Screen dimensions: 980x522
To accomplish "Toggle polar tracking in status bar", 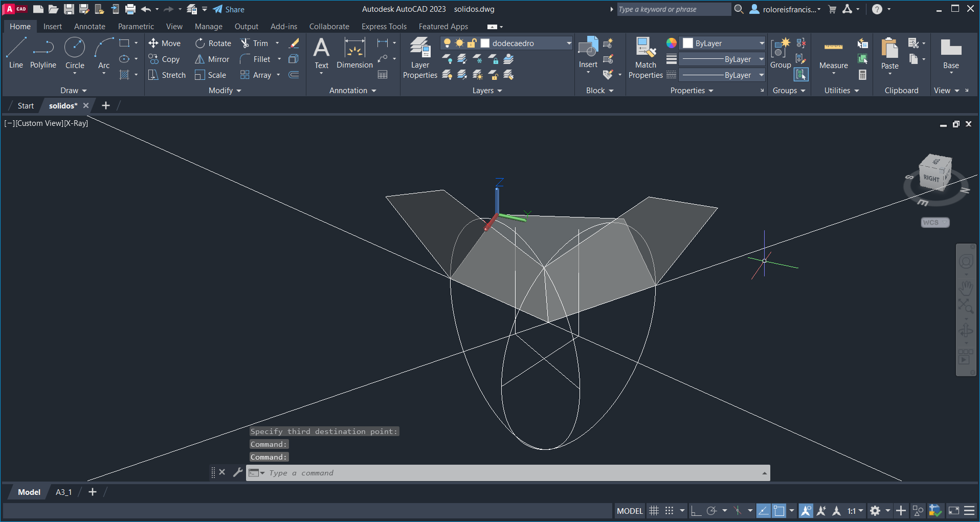I will point(711,511).
